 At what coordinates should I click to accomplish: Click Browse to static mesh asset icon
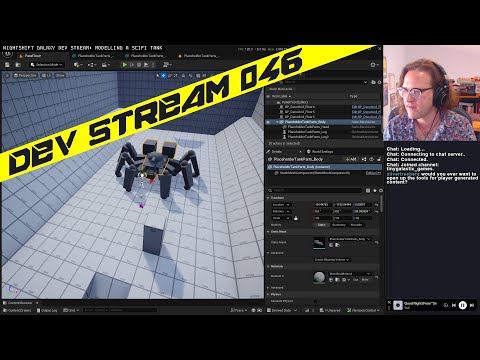(x=337, y=245)
